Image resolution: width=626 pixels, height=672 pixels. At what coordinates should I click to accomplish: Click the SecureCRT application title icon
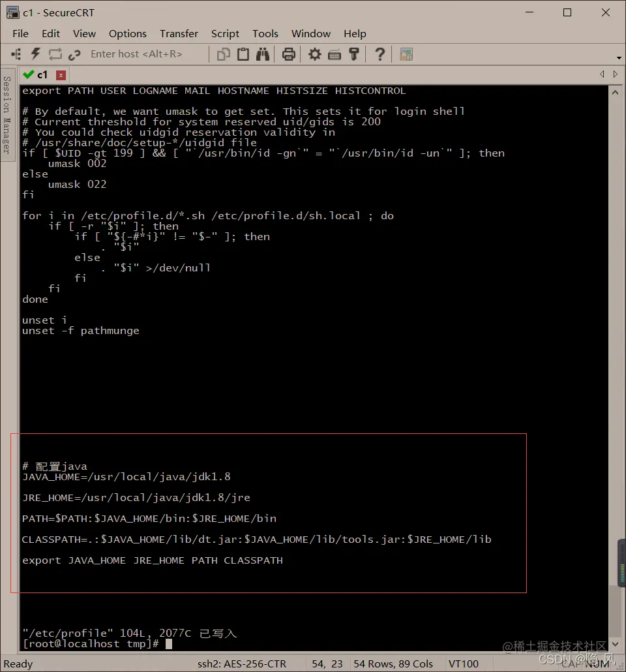coord(13,13)
